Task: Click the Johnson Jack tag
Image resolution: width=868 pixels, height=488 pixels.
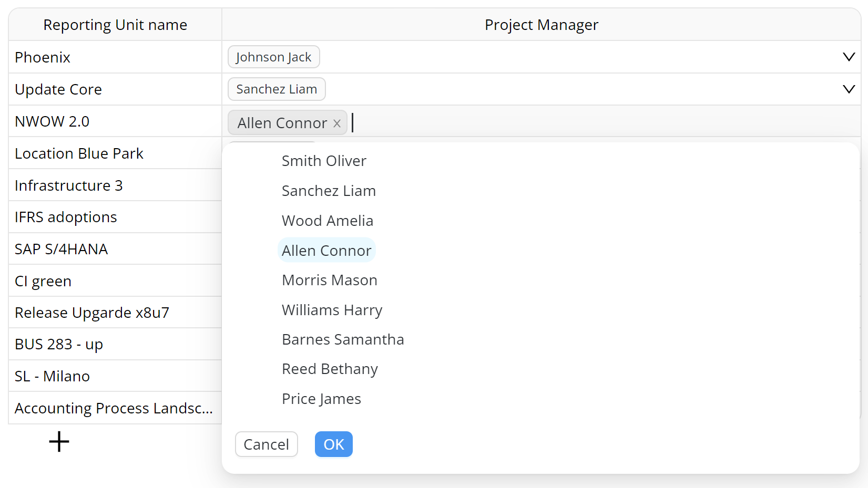Action: coord(273,57)
